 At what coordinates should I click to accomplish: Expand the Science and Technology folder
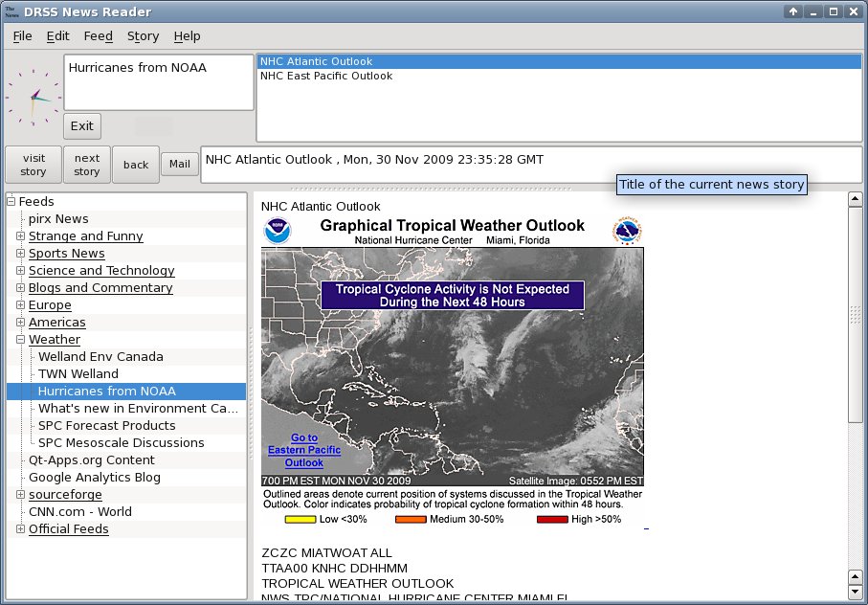(x=20, y=270)
